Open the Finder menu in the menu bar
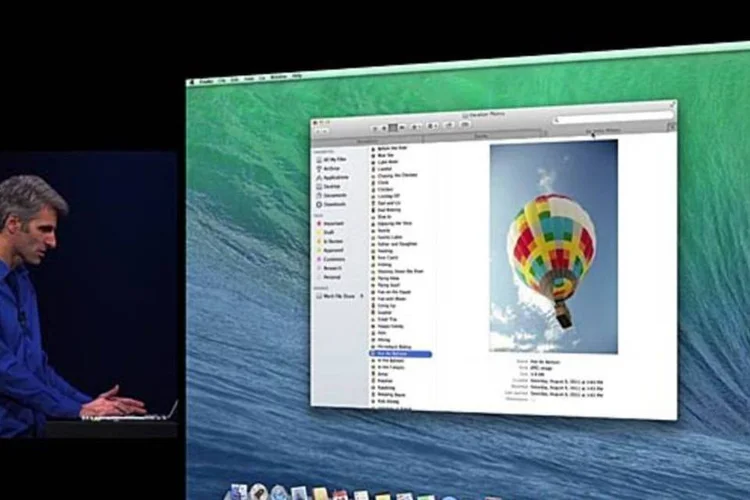750x500 pixels. pos(206,81)
